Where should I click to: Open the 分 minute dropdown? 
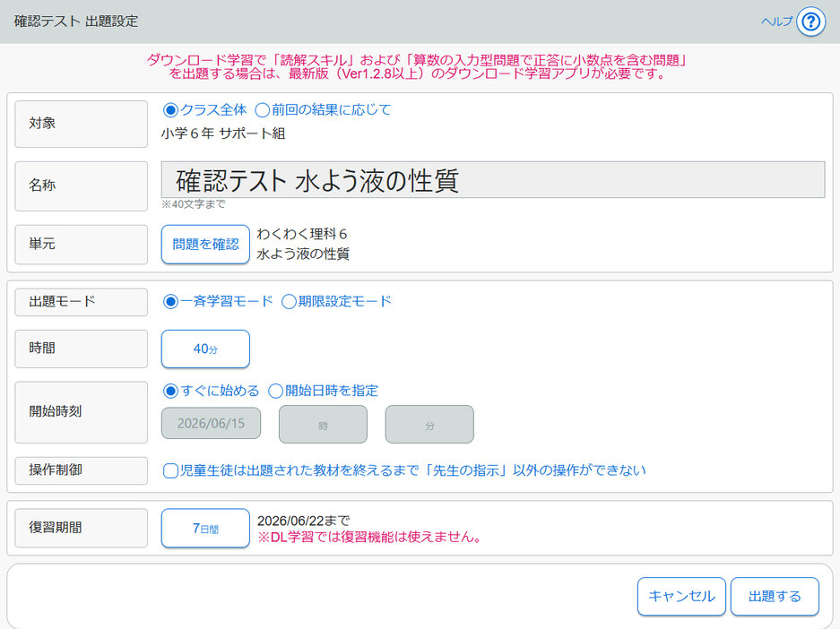pos(429,425)
